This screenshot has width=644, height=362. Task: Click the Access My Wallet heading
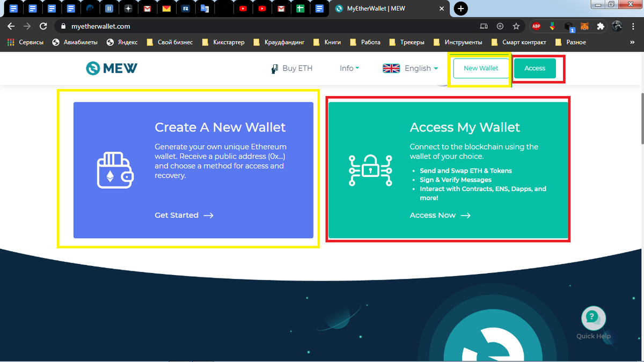(465, 127)
